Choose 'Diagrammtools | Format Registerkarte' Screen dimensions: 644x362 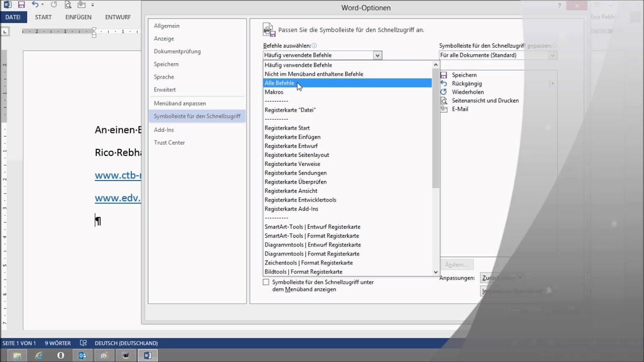347,254
